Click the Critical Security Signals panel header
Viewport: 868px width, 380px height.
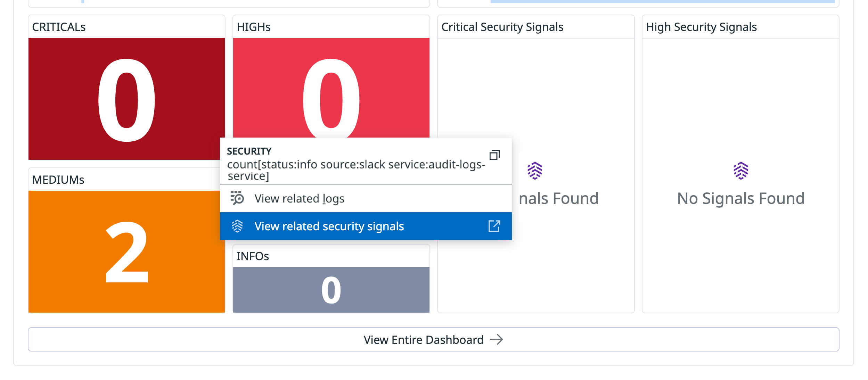coord(503,27)
